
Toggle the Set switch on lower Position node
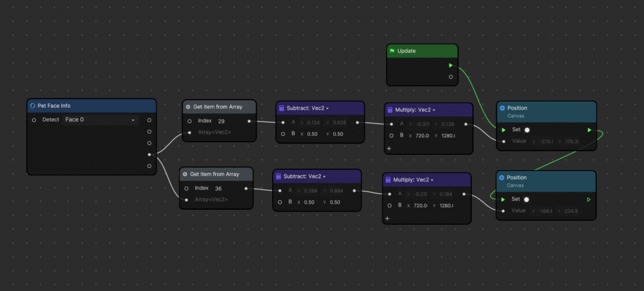tap(526, 200)
